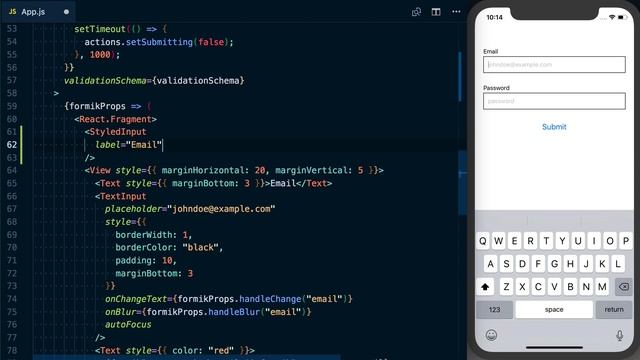This screenshot has height=360, width=640.
Task: Click line number 62 in the gutter
Action: pyautogui.click(x=12, y=144)
